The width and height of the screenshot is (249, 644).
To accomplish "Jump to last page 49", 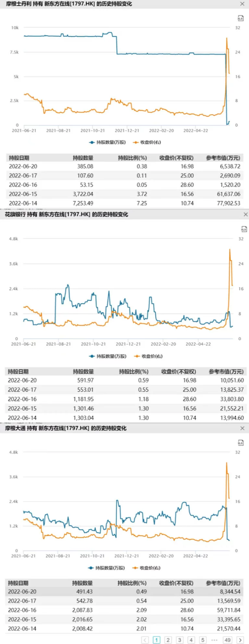I will click(x=228, y=640).
